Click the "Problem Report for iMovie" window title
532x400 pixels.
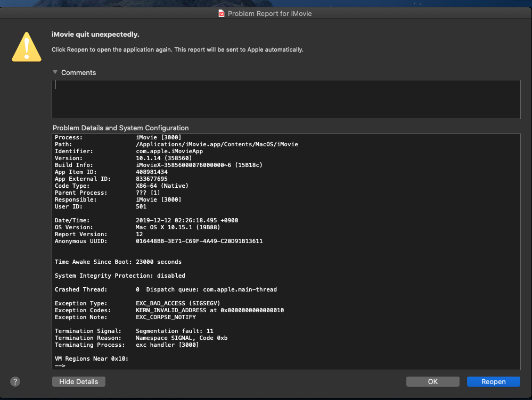point(269,14)
